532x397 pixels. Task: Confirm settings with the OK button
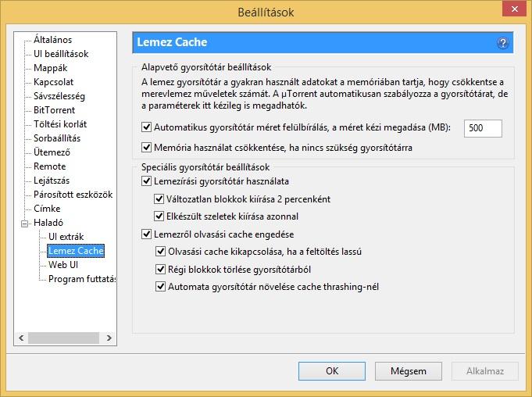pyautogui.click(x=332, y=371)
